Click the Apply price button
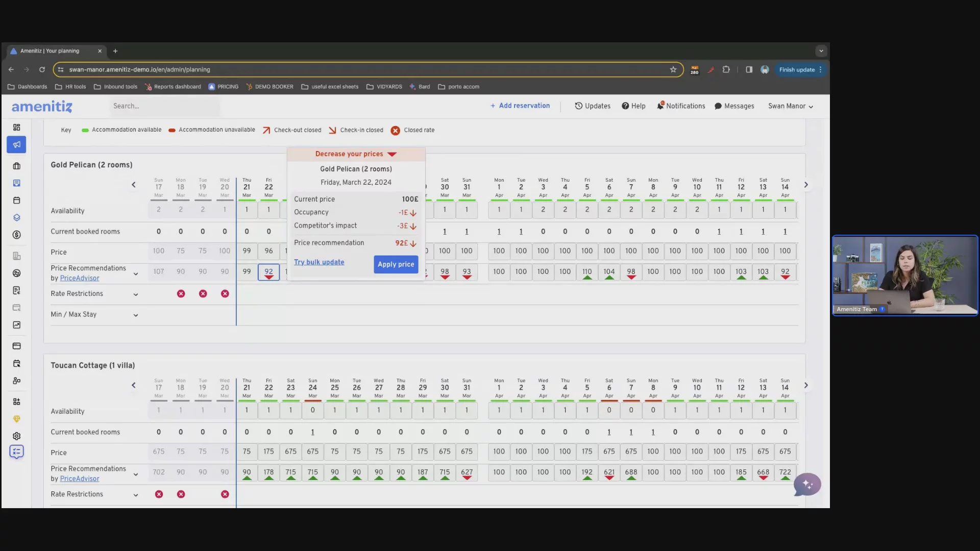The image size is (980, 551). click(x=396, y=264)
